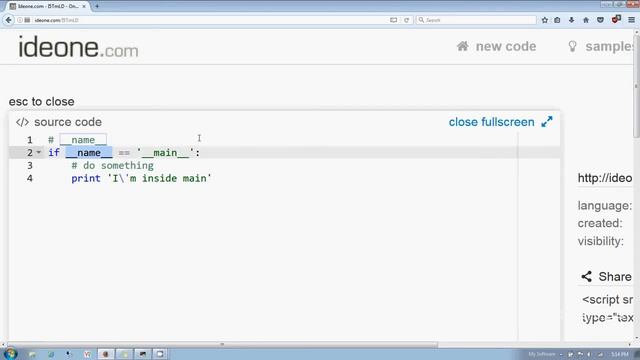
Task: Bookmark this page with the star icon
Action: 544,20
